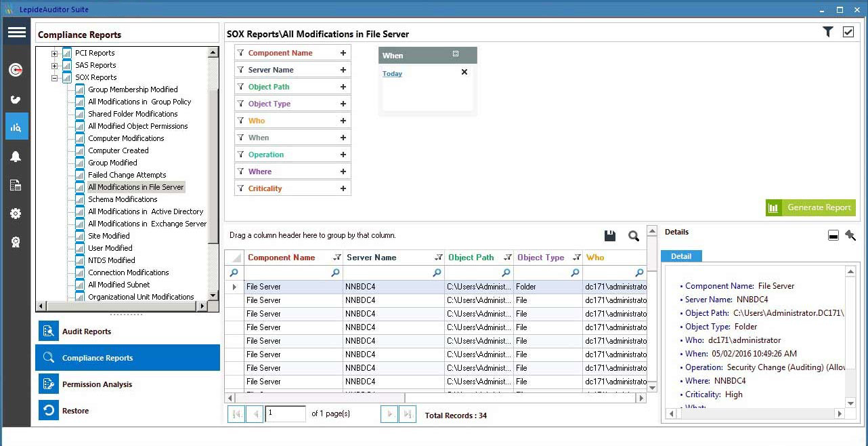Click the filter funnel icon at top right

click(x=827, y=32)
